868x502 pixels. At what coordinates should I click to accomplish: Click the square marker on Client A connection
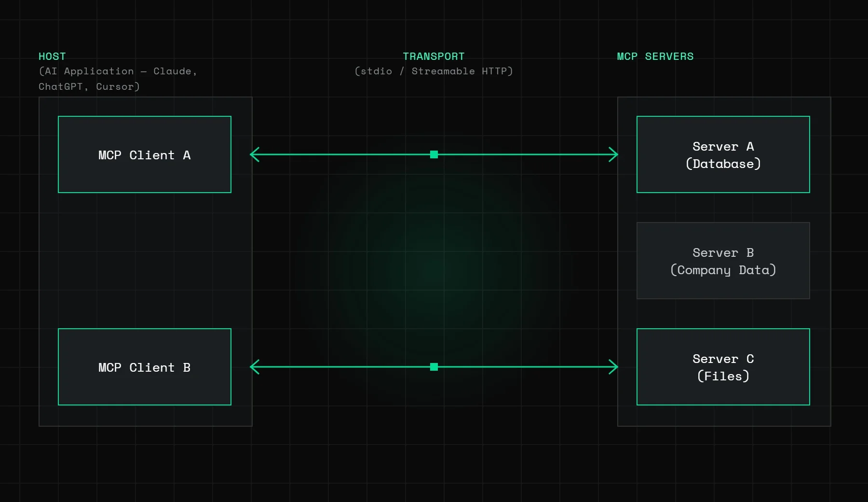click(434, 154)
